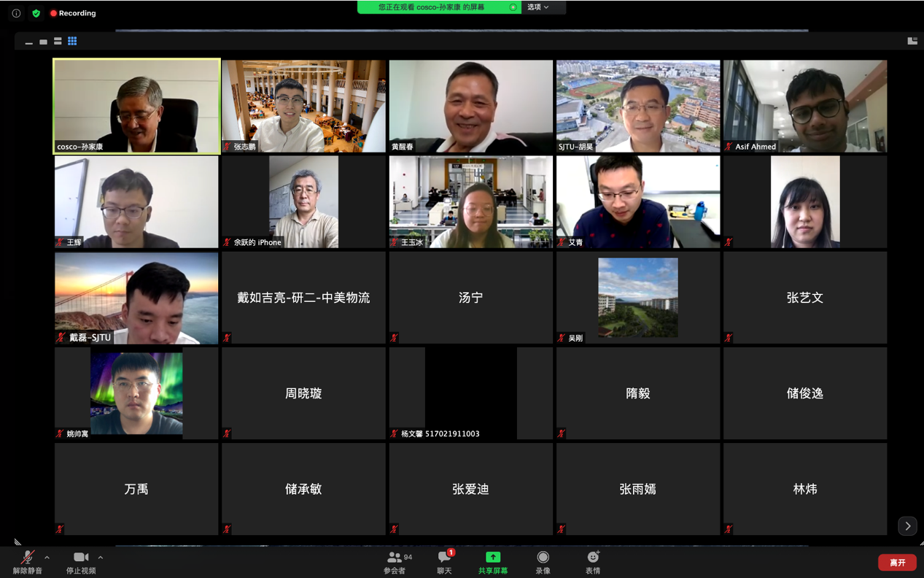Expand the audio options caret beside microphone

coord(47,558)
